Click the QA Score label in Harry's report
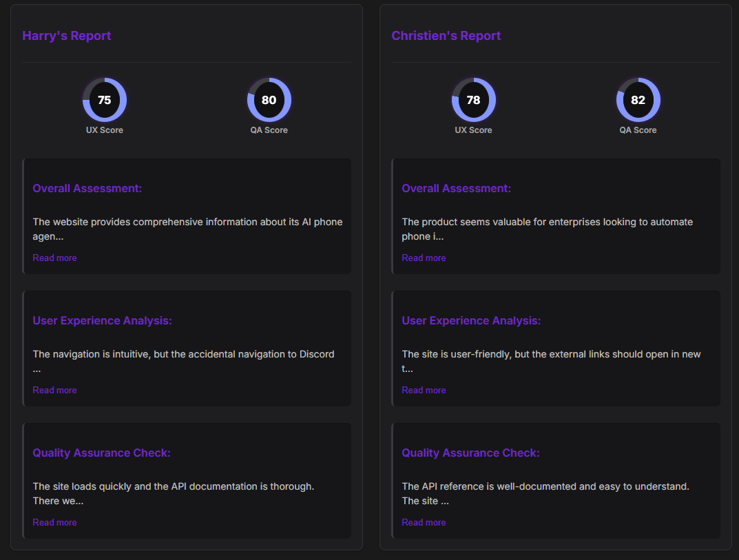Screen dimensions: 739x560 point(269,130)
